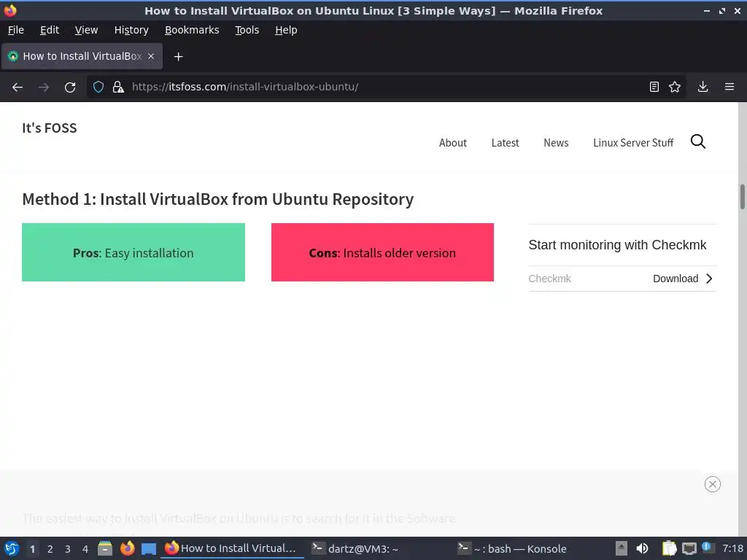Click the page vertical scrollbar thumb
The image size is (747, 560).
click(742, 196)
